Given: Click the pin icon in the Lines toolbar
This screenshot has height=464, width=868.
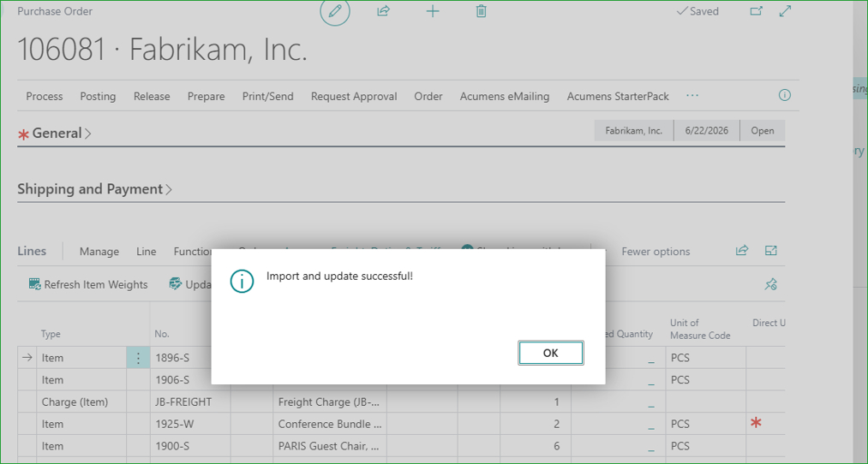Looking at the screenshot, I should point(770,284).
